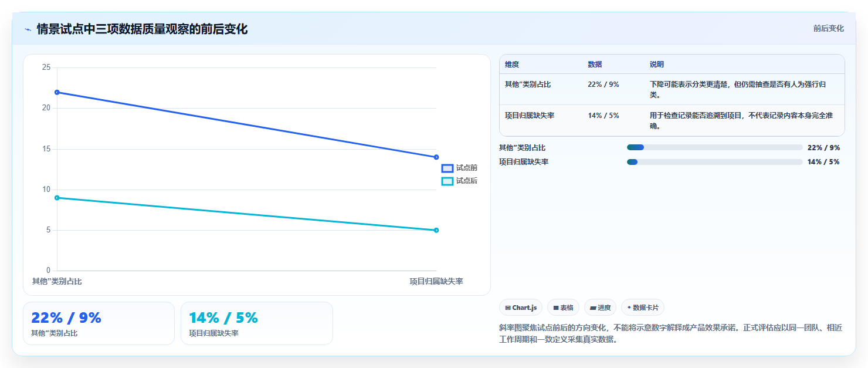Click the x-axis label 项目归属缺失率 under the chart
868x368 pixels.
tap(436, 282)
